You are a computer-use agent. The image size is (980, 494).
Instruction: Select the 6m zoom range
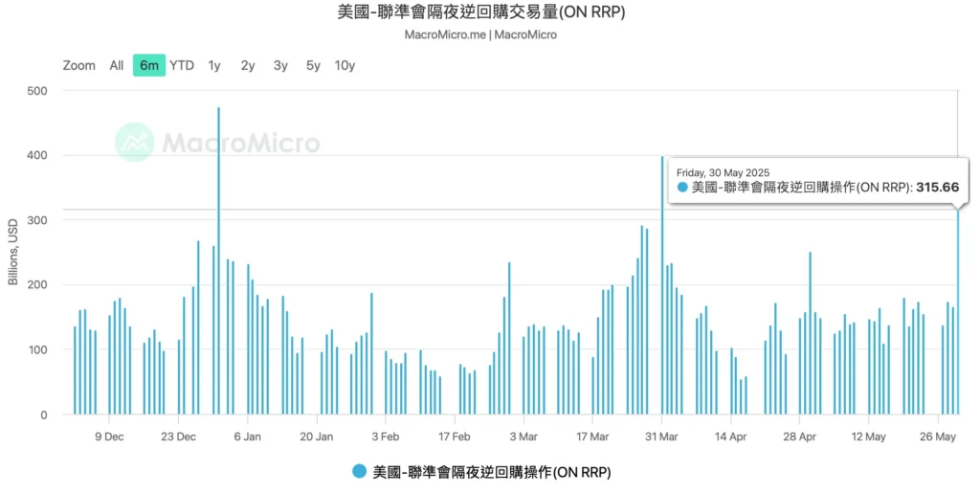click(148, 65)
